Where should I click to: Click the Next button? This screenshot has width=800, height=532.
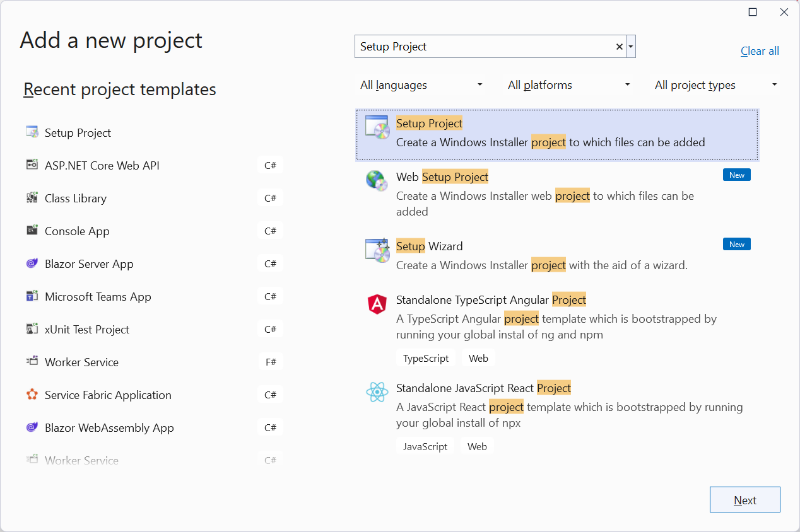pyautogui.click(x=744, y=499)
